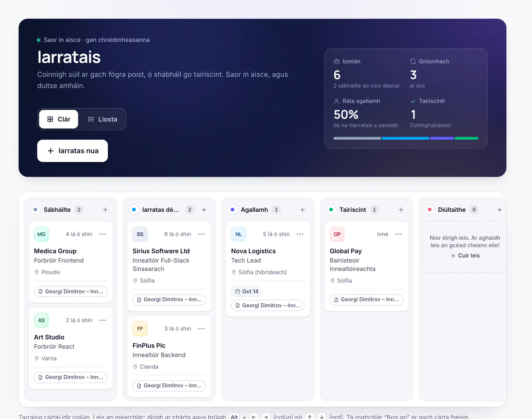Add card to Iarratas déanta column
This screenshot has width=532, height=419.
pyautogui.click(x=204, y=210)
